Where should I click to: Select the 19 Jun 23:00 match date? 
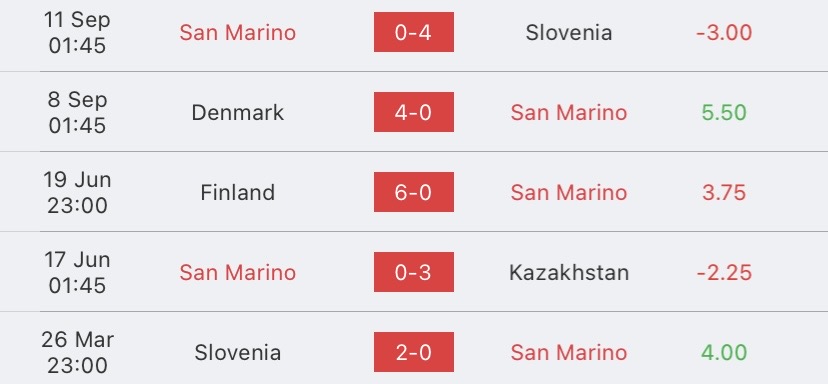pos(77,192)
